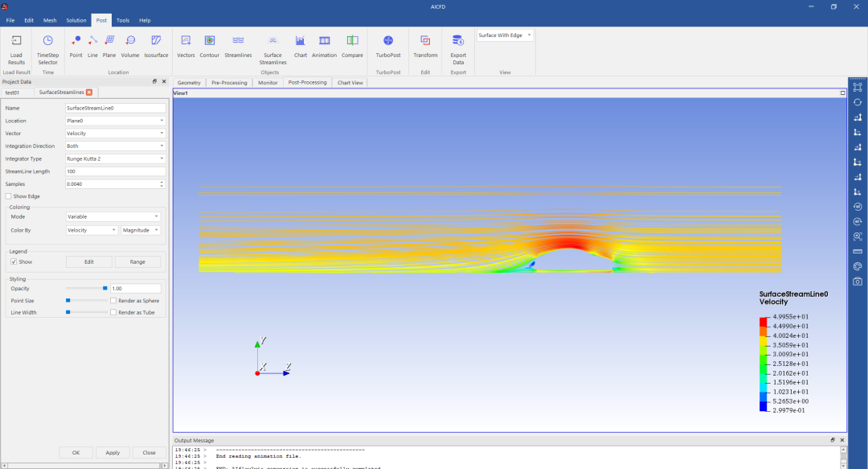Open the Help menu

click(145, 20)
